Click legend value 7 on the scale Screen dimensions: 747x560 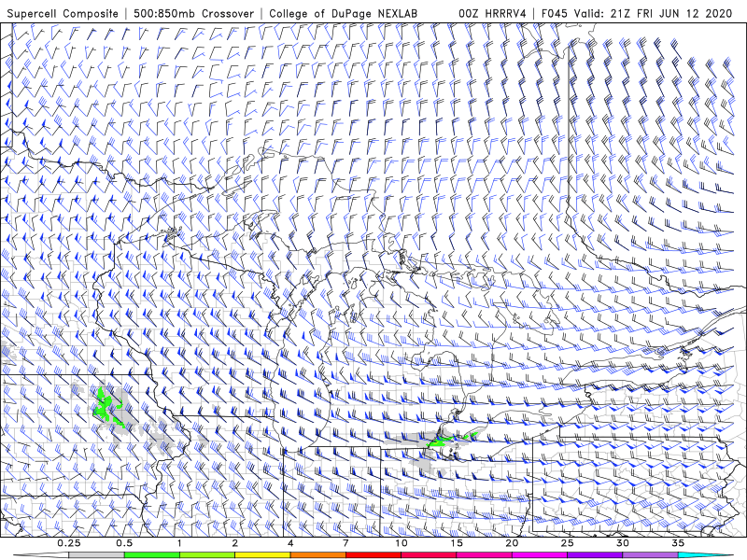(345, 543)
